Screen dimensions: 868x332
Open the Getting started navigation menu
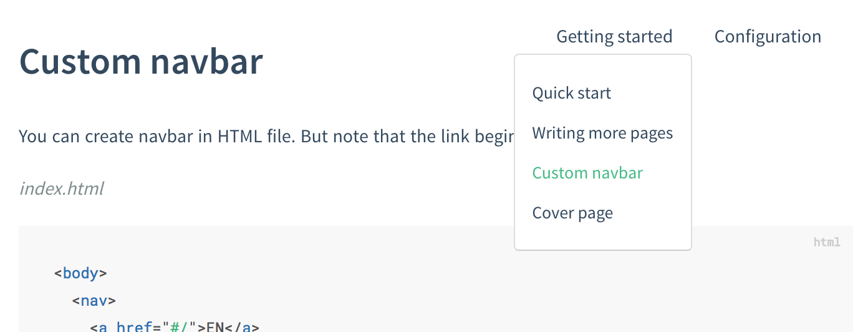(x=614, y=37)
